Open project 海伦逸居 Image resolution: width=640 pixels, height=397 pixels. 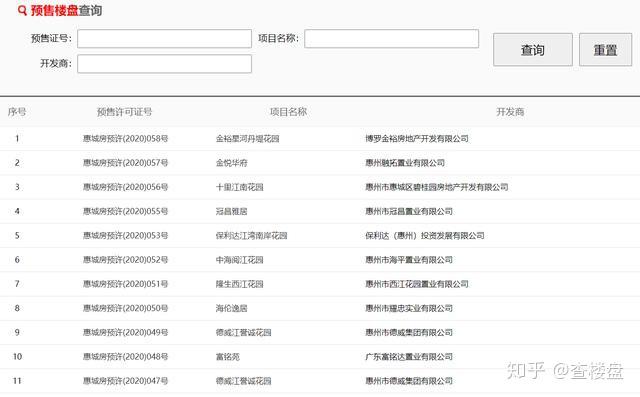coord(232,308)
